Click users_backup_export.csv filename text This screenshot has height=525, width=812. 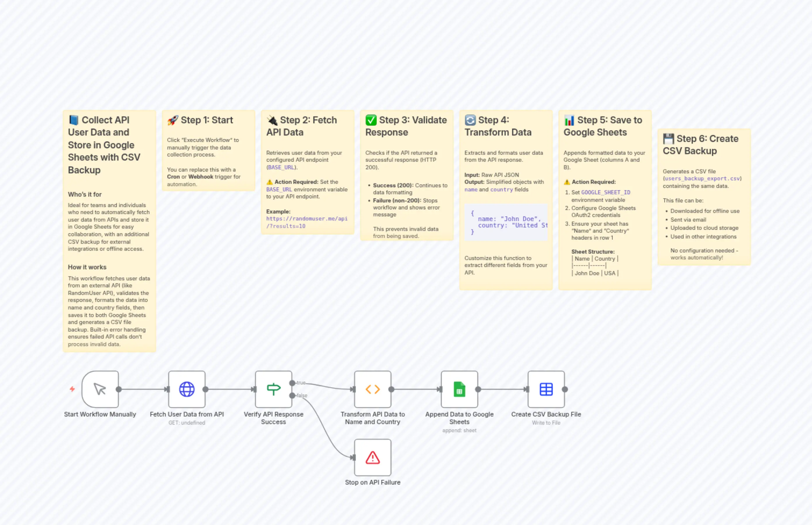click(702, 179)
